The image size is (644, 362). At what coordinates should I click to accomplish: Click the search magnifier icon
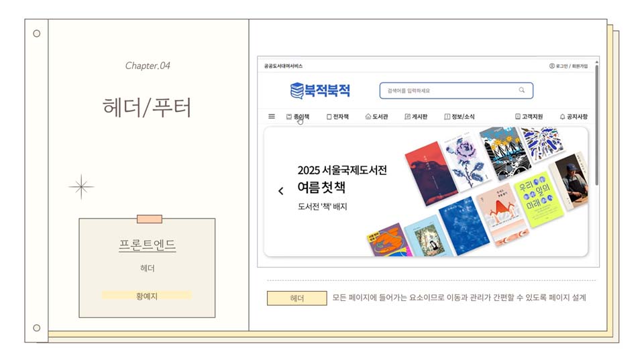pos(522,90)
